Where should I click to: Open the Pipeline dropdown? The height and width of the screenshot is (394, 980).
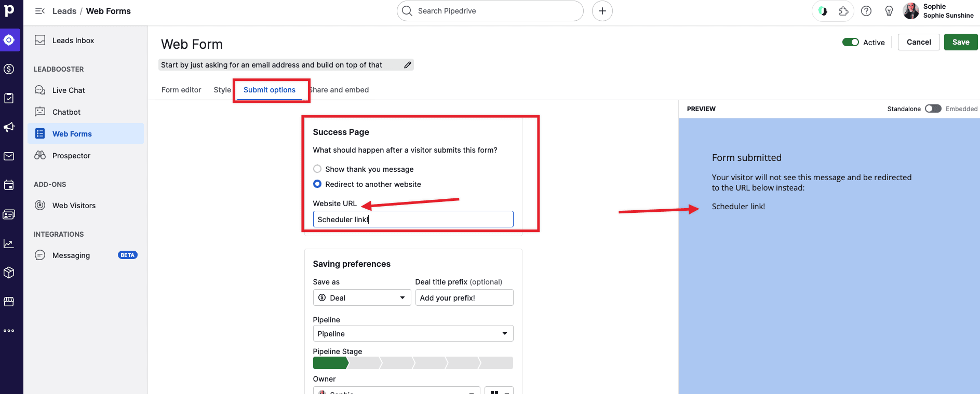click(x=413, y=333)
